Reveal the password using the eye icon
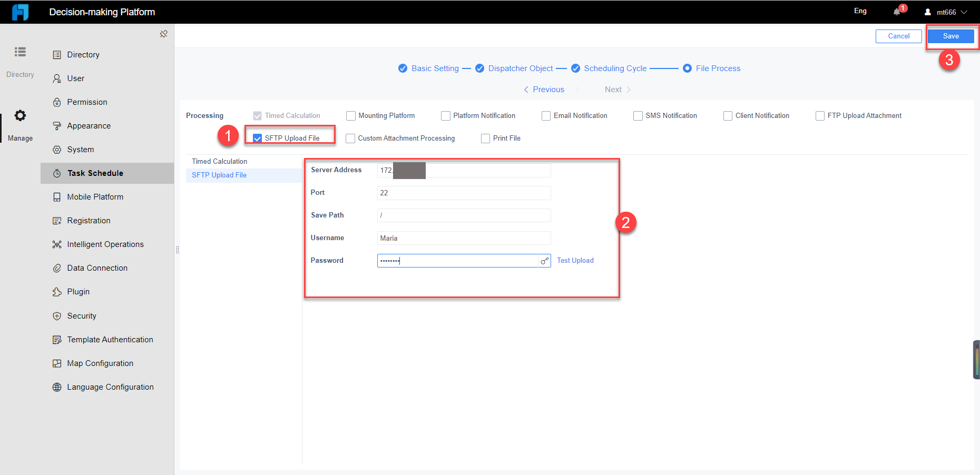The height and width of the screenshot is (475, 980). point(544,260)
